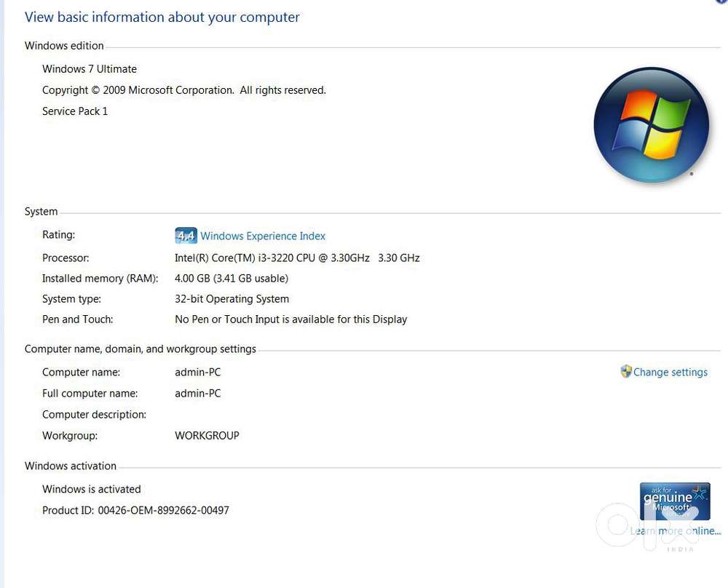The image size is (728, 588).
Task: Click the page heading about basic information
Action: pyautogui.click(x=162, y=17)
